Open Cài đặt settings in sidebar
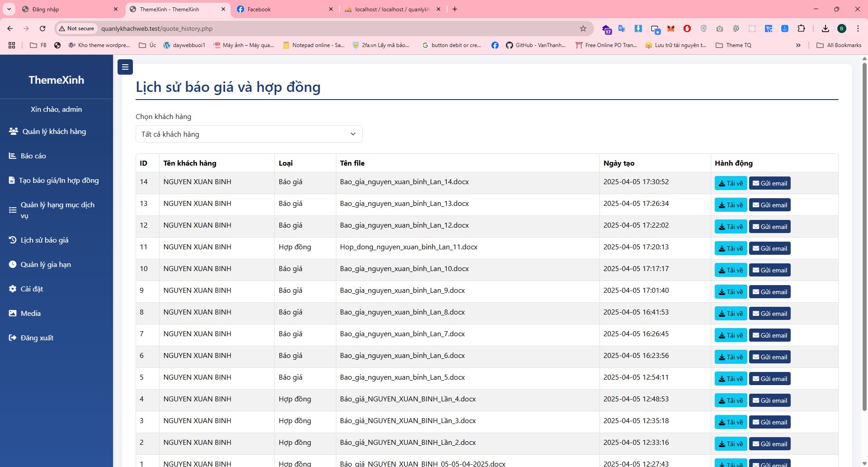Viewport: 868px width, 467px height. [x=32, y=289]
